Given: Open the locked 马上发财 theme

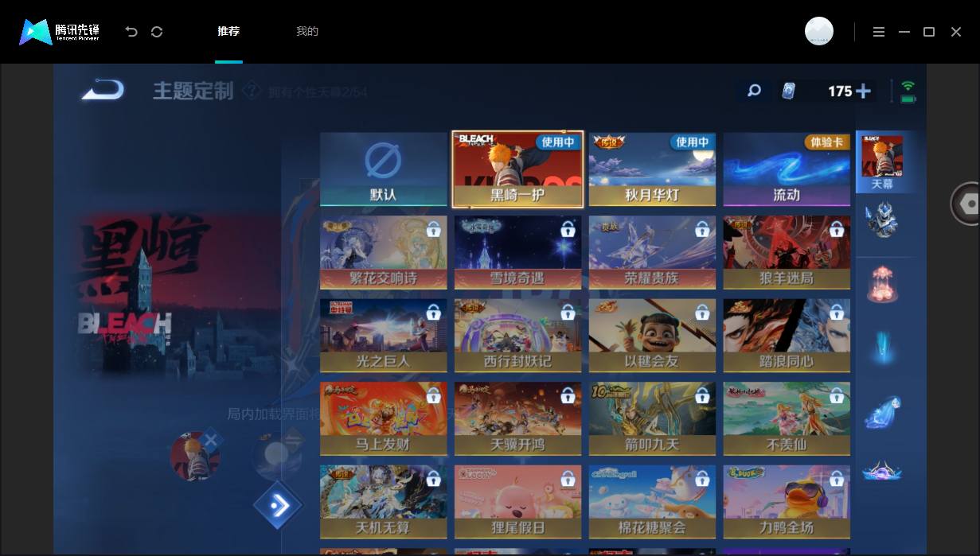Looking at the screenshot, I should [383, 419].
